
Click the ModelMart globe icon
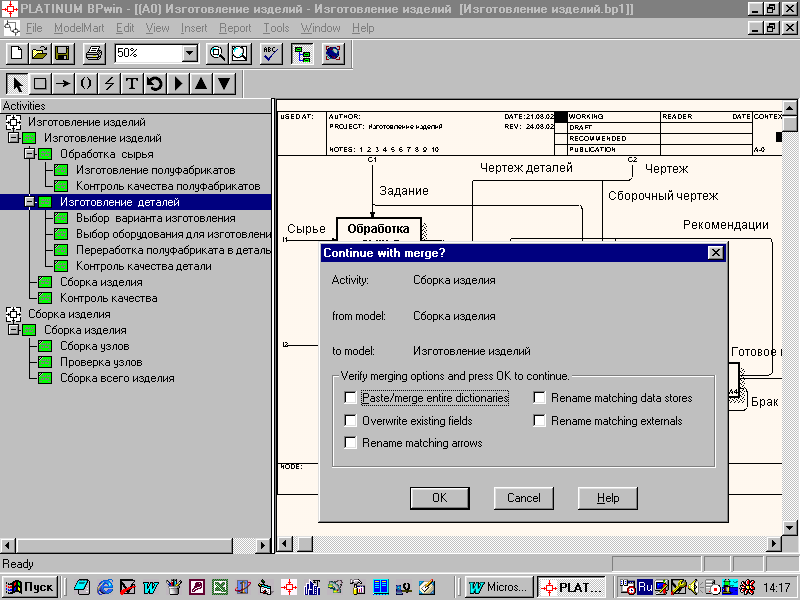pos(333,54)
